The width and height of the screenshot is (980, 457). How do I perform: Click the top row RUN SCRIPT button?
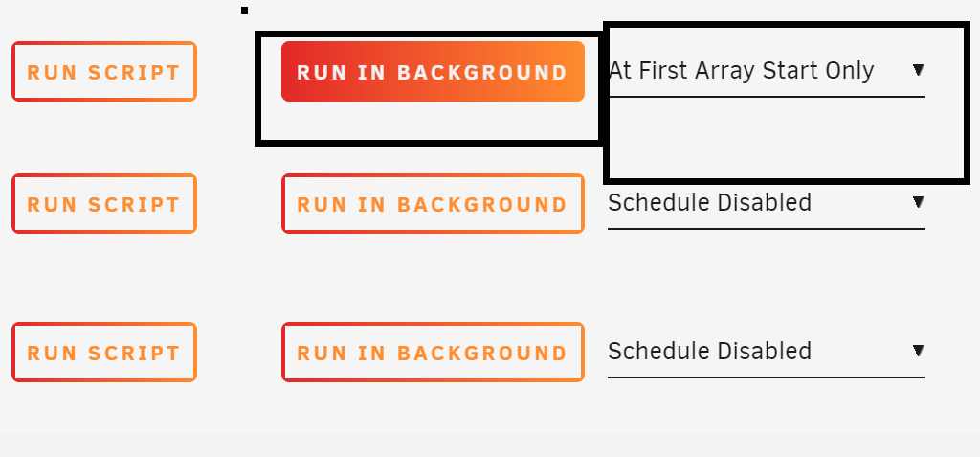pyautogui.click(x=104, y=71)
